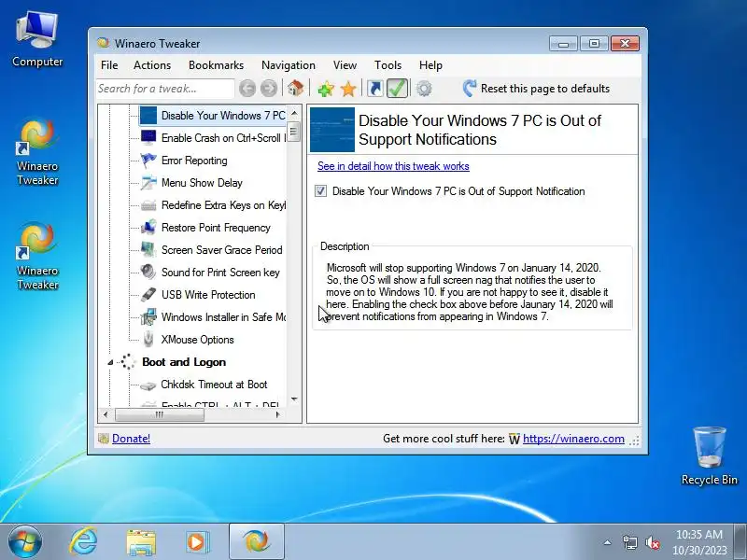Click the blue tweak thumbnail in page header
Viewport: 747px width, 560px height.
tap(332, 130)
